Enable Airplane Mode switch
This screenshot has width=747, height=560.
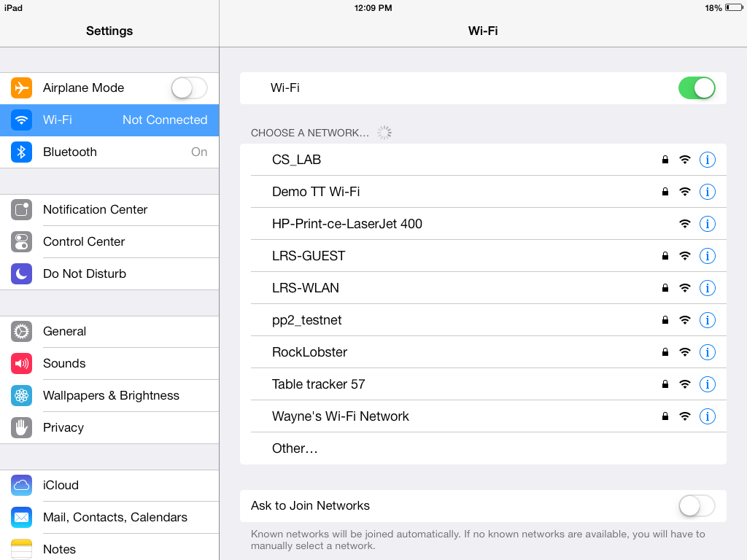click(189, 88)
